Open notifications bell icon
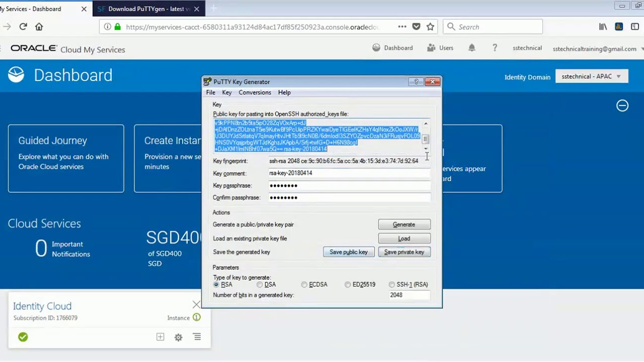Viewport: 644px width, 362px height. tap(471, 48)
